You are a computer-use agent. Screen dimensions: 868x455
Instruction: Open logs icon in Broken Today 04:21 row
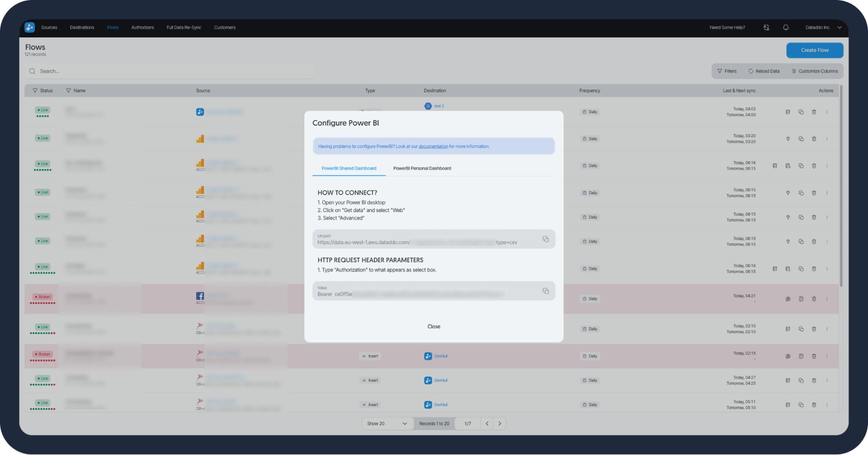[801, 299]
